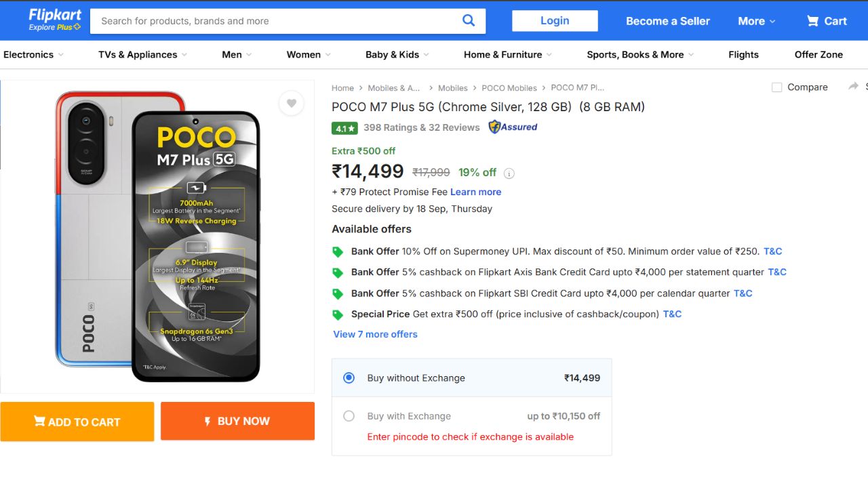Click the ₹14,499 price text

368,171
